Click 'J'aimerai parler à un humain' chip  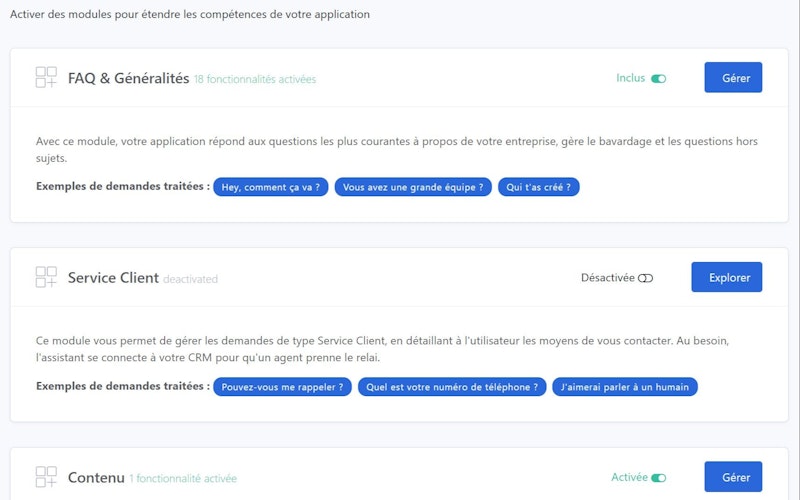point(624,387)
